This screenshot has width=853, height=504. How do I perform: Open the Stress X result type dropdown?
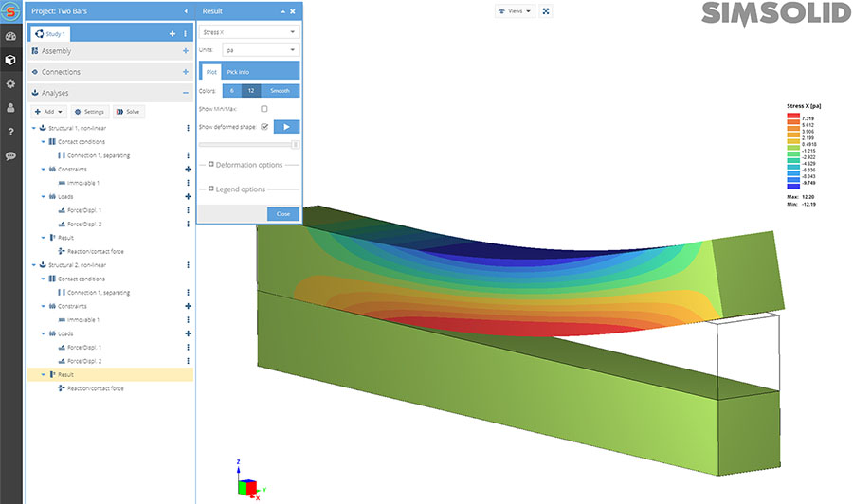250,32
